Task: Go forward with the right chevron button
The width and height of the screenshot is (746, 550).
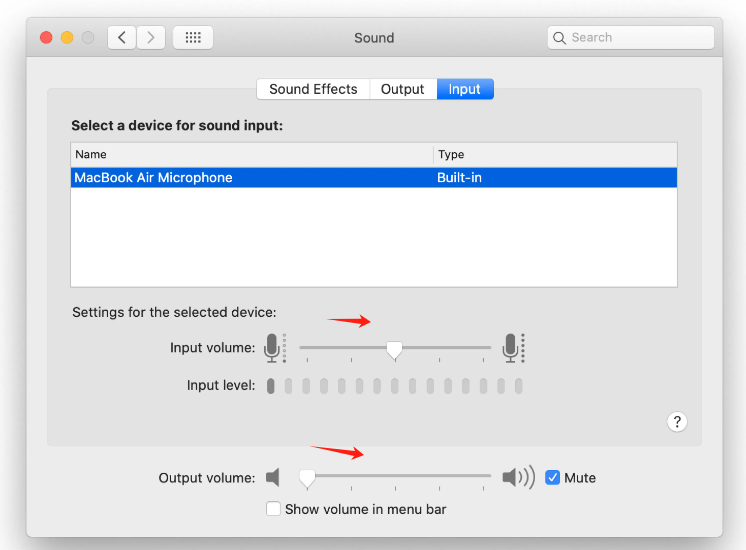Action: click(151, 38)
